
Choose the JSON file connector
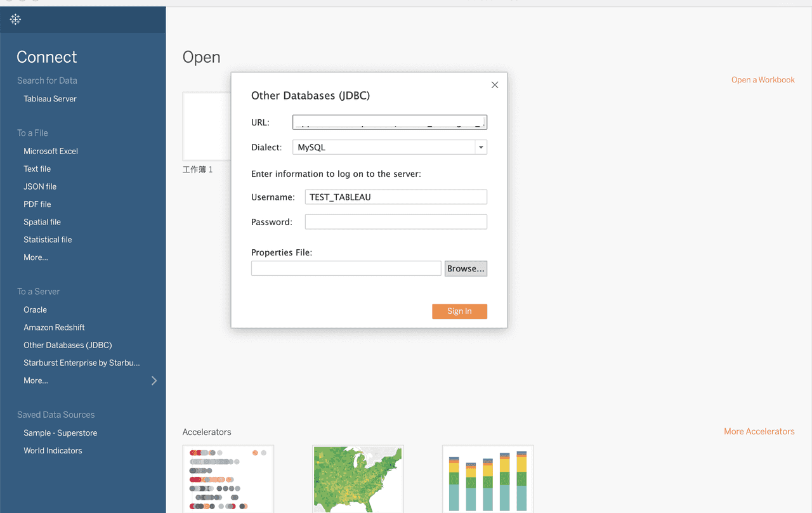(40, 186)
